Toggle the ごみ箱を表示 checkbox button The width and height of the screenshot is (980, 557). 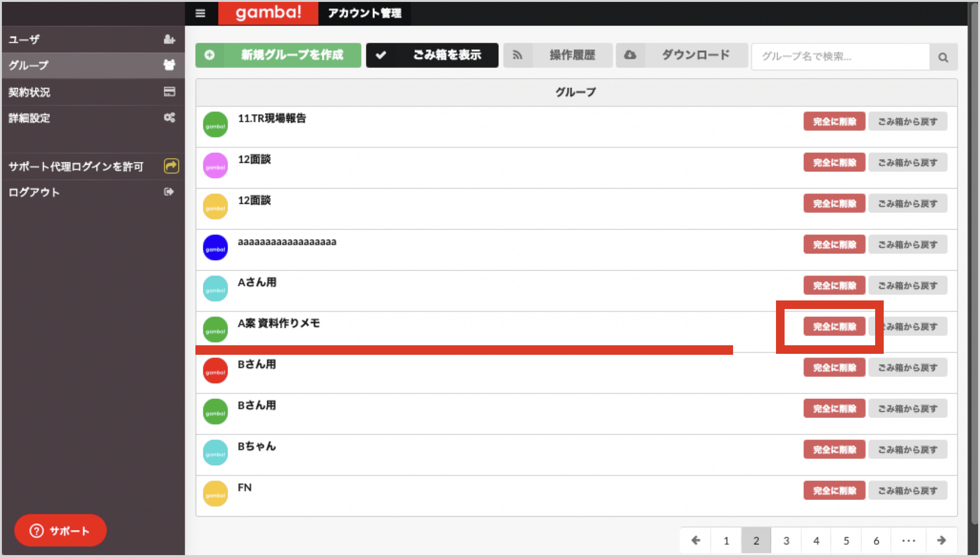432,55
